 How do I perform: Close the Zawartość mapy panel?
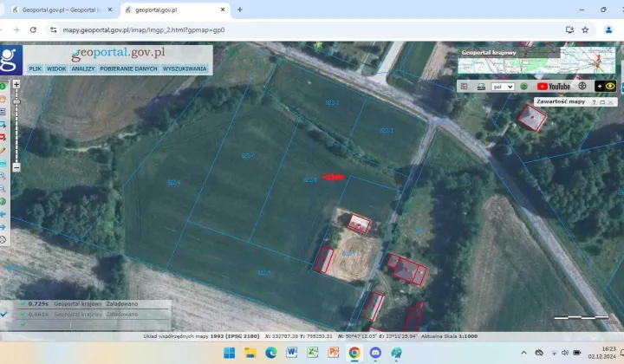(x=610, y=102)
